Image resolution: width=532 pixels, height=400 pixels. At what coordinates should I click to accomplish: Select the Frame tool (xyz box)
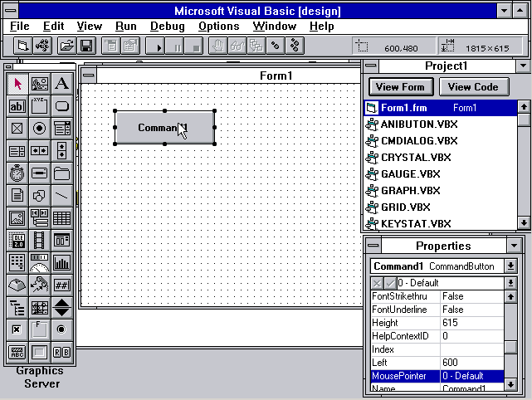[x=39, y=106]
